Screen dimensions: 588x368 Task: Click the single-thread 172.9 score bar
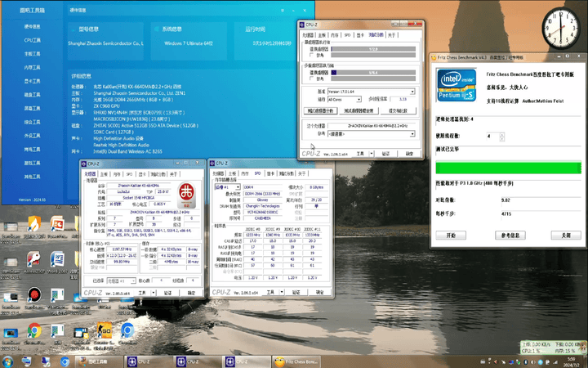[373, 49]
